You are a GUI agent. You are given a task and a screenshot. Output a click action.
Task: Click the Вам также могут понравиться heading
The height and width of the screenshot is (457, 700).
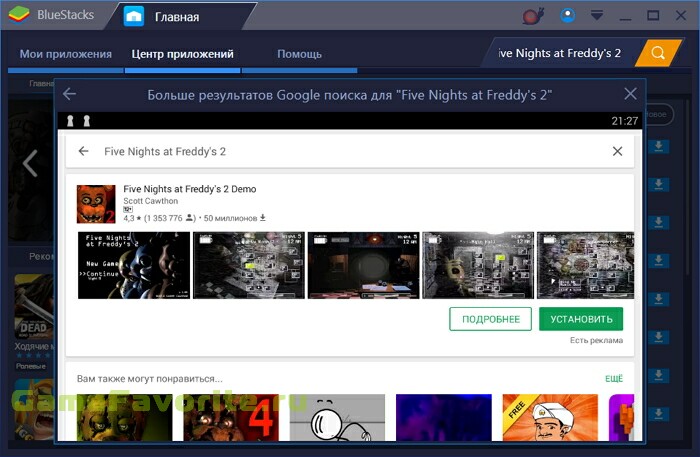[150, 379]
